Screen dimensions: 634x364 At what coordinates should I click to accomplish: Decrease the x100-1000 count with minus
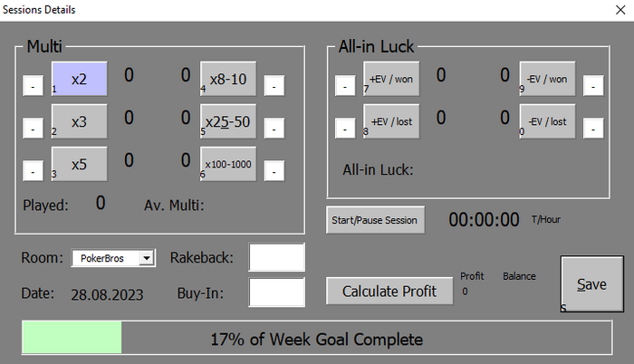pyautogui.click(x=274, y=170)
